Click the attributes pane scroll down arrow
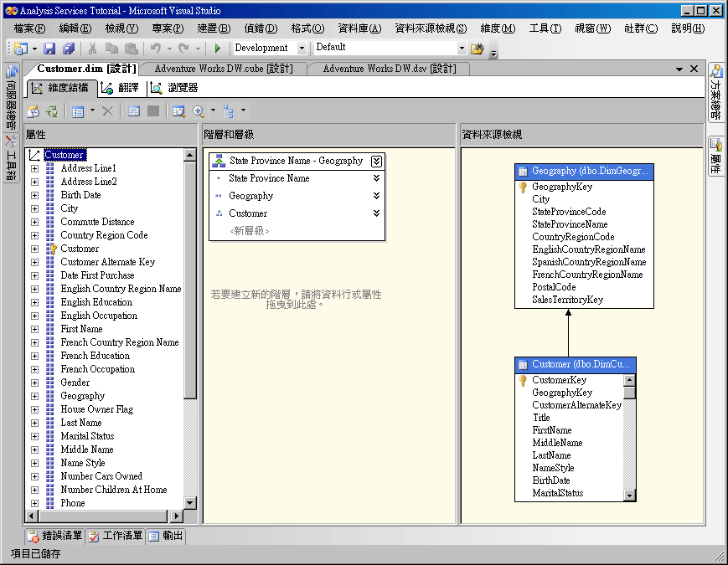This screenshot has height=565, width=728. [x=189, y=503]
